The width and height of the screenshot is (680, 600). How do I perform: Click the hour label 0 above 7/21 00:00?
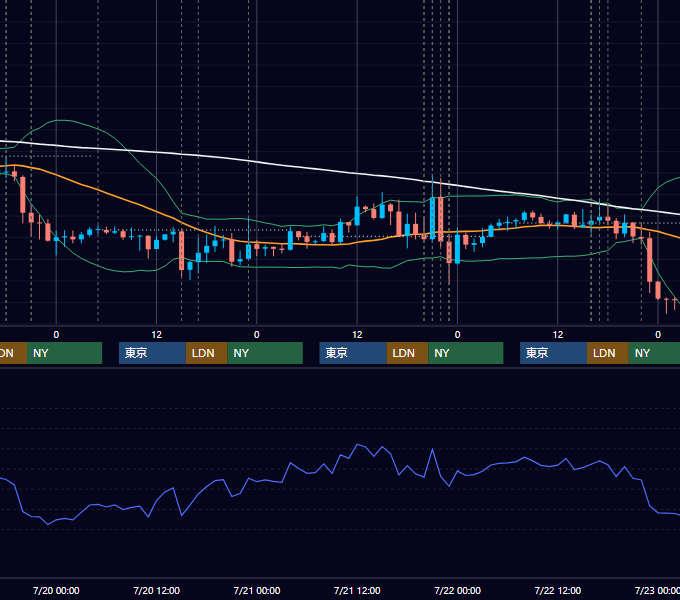[x=257, y=335]
